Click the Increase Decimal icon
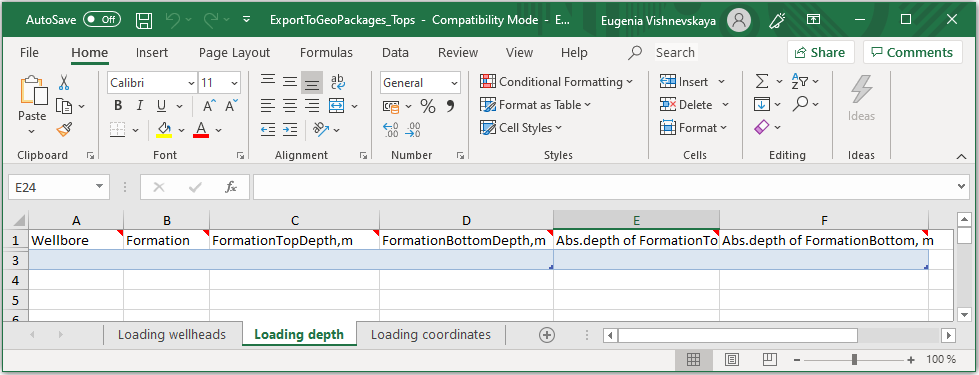Screen dimensions: 979x375 [391, 130]
